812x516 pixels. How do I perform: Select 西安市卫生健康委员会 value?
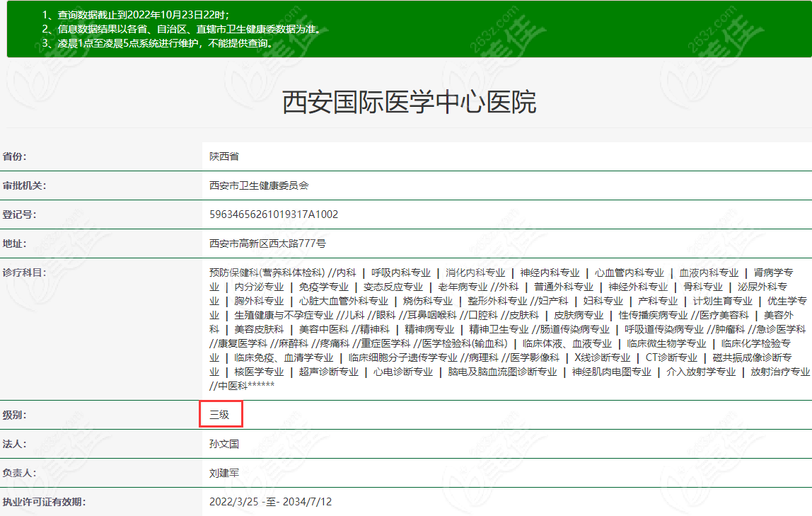point(259,185)
